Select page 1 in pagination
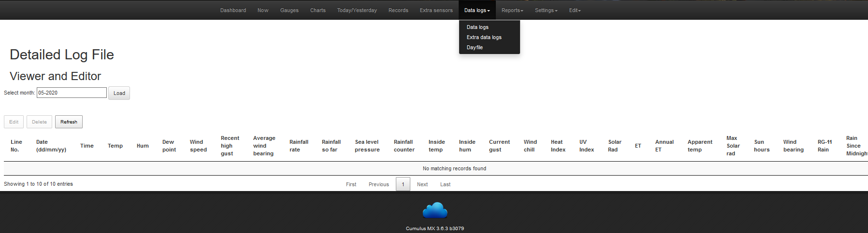Image resolution: width=868 pixels, height=233 pixels. click(x=403, y=184)
